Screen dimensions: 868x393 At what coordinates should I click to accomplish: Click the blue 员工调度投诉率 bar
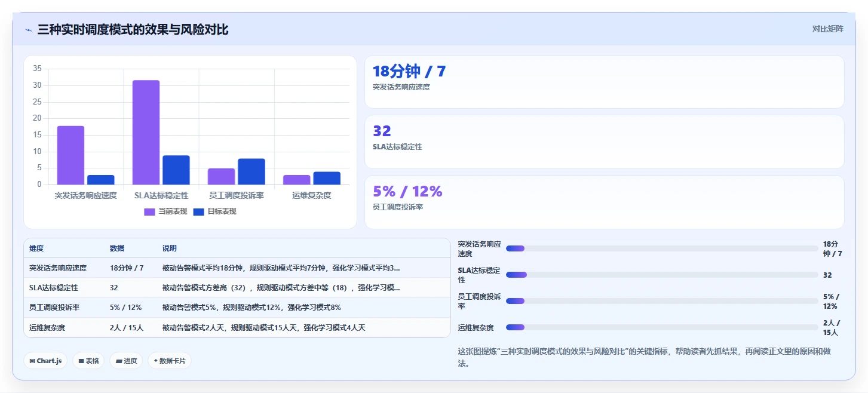pos(251,171)
